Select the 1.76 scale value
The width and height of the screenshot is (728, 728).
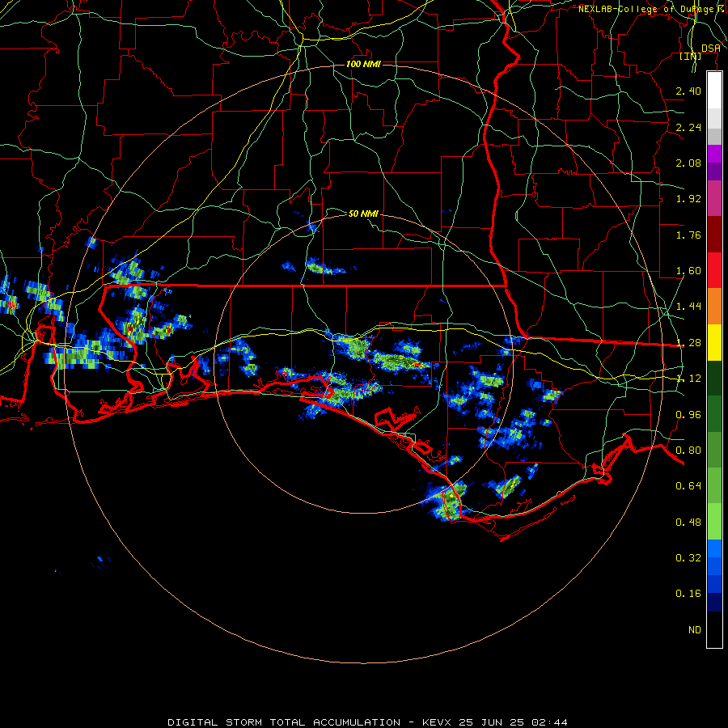[688, 235]
